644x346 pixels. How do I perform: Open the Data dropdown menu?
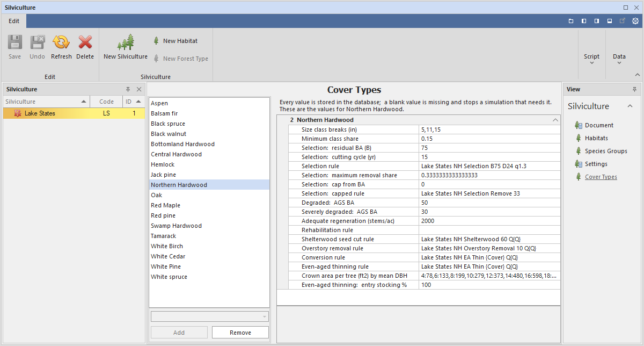[619, 59]
